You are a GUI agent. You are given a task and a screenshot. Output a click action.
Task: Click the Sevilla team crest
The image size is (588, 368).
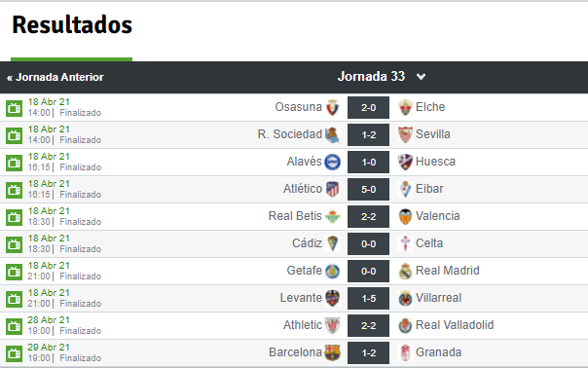(405, 134)
